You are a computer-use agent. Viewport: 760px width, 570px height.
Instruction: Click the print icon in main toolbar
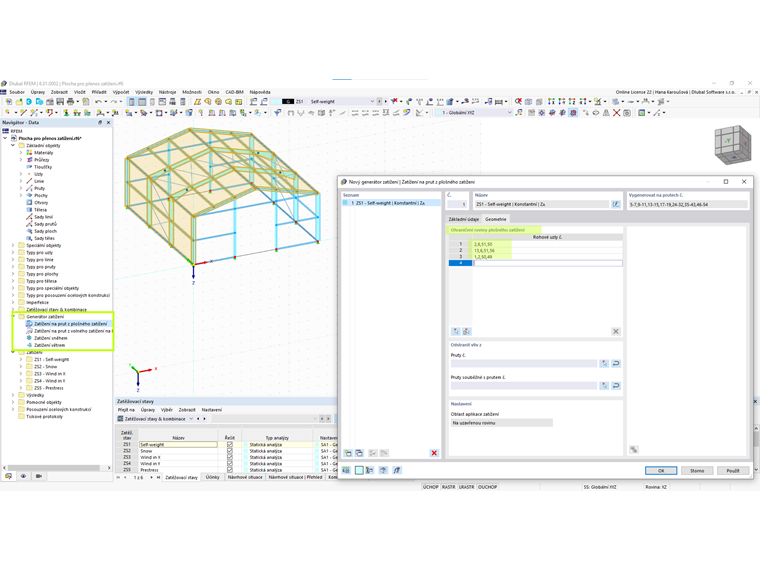pyautogui.click(x=70, y=102)
